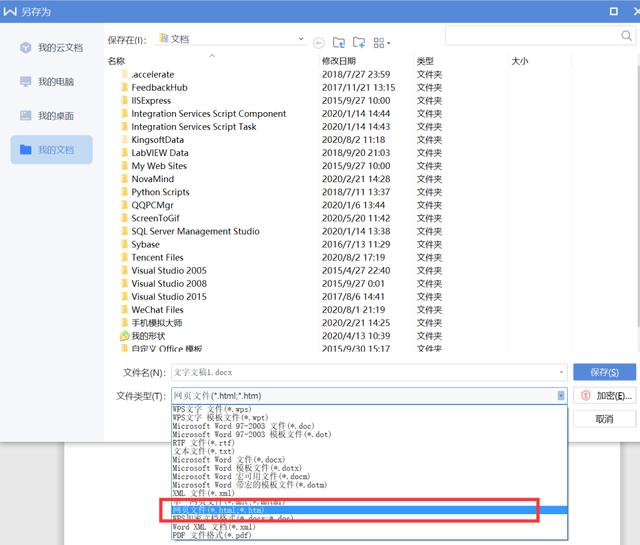Click the 加密(E)... button
The image size is (640, 545).
(x=604, y=395)
